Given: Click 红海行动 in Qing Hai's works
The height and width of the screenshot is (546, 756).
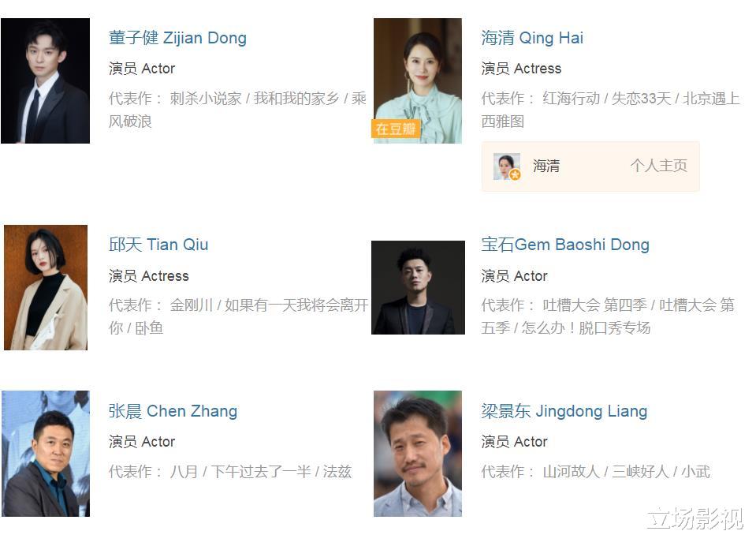Looking at the screenshot, I should tap(571, 99).
